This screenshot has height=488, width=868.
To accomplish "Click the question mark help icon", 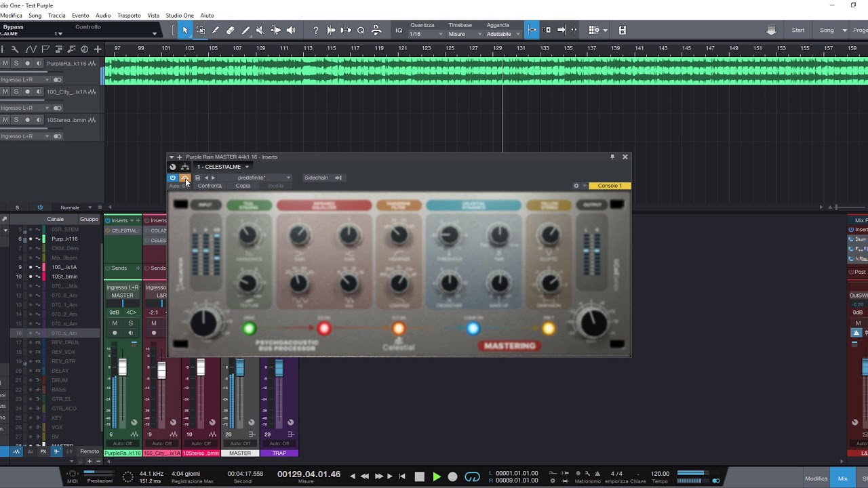I will point(315,30).
